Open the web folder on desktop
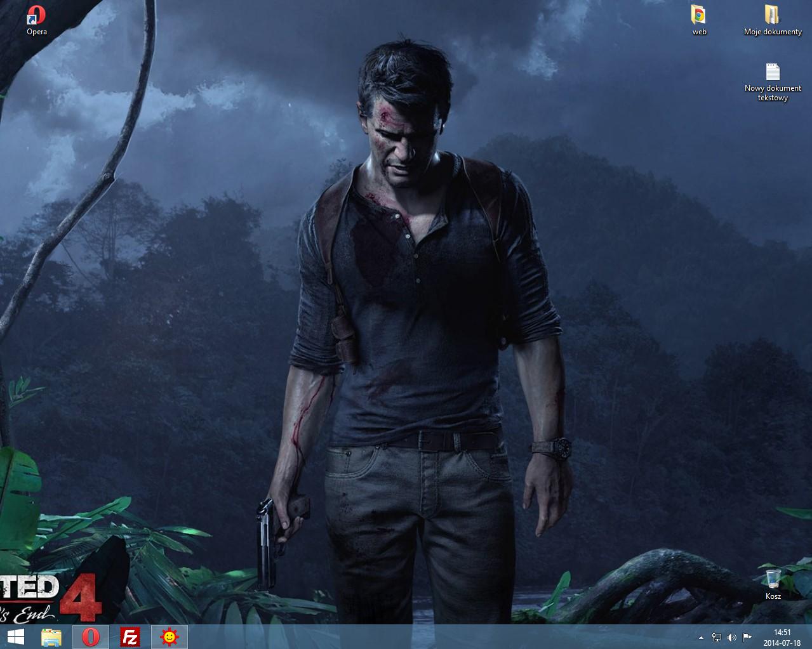The width and height of the screenshot is (812, 649). (x=699, y=20)
